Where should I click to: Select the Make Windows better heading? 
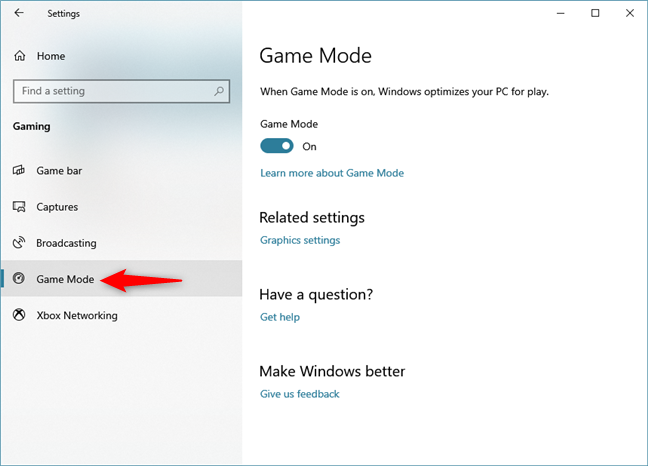tap(332, 371)
